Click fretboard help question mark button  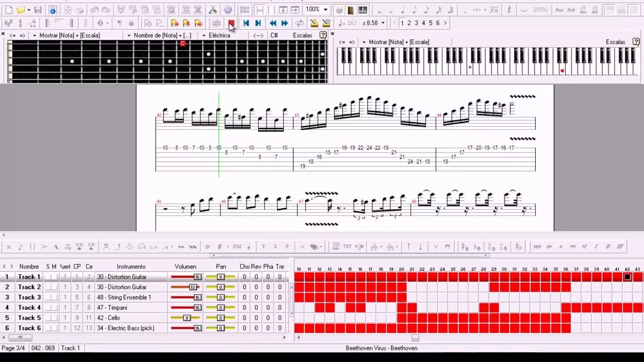[x=323, y=35]
